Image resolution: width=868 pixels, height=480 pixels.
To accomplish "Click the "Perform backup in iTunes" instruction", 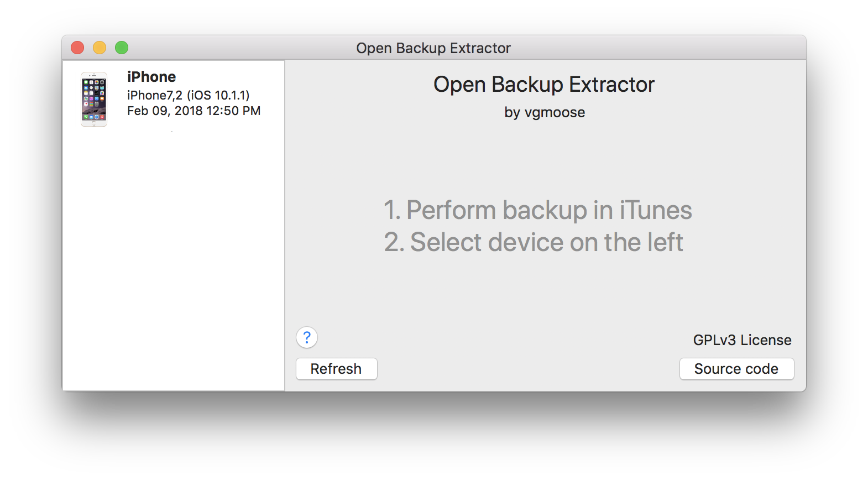I will 538,210.
